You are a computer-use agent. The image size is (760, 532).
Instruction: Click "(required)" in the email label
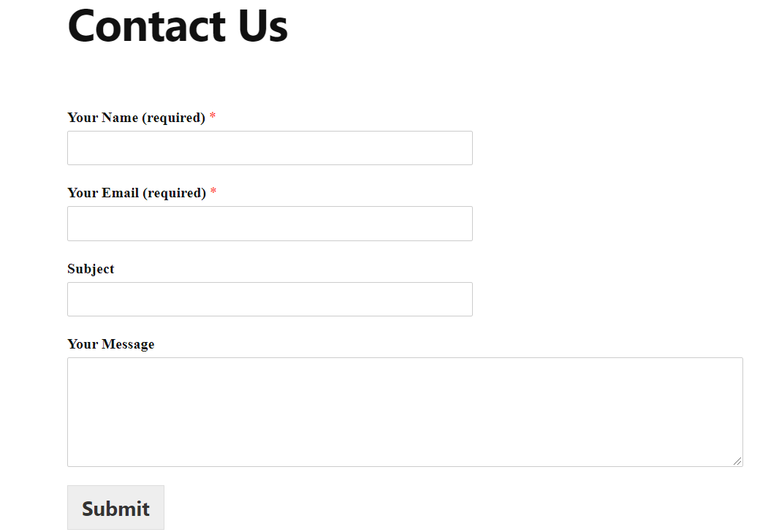175,194
